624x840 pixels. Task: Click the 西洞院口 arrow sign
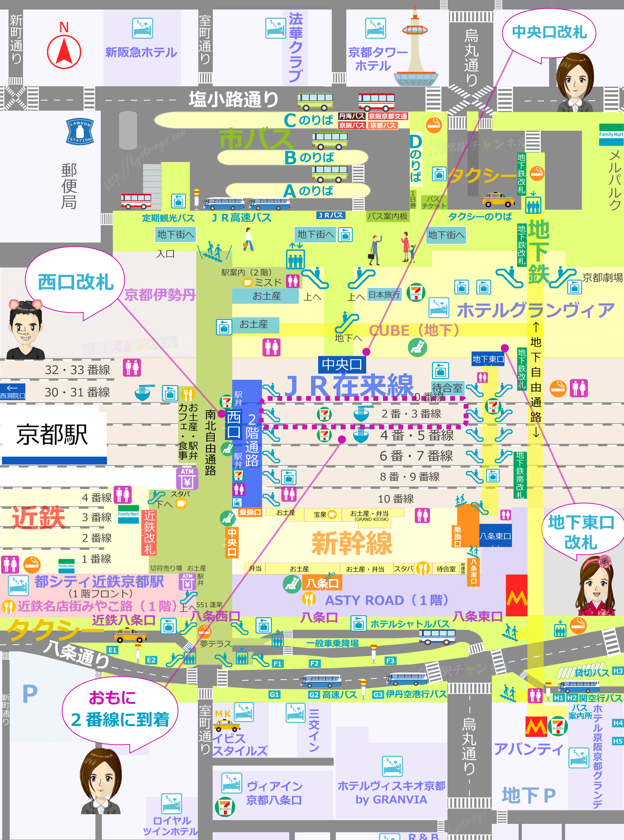coord(13,392)
